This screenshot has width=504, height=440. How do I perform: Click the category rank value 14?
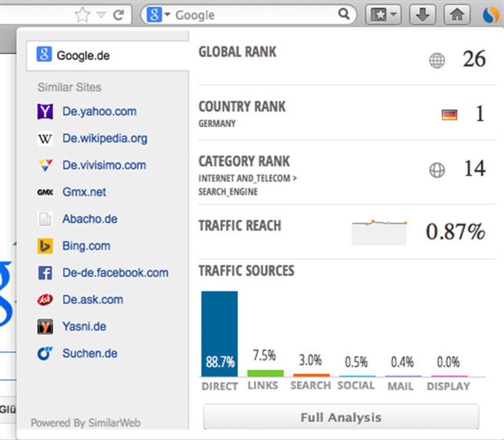tap(475, 168)
